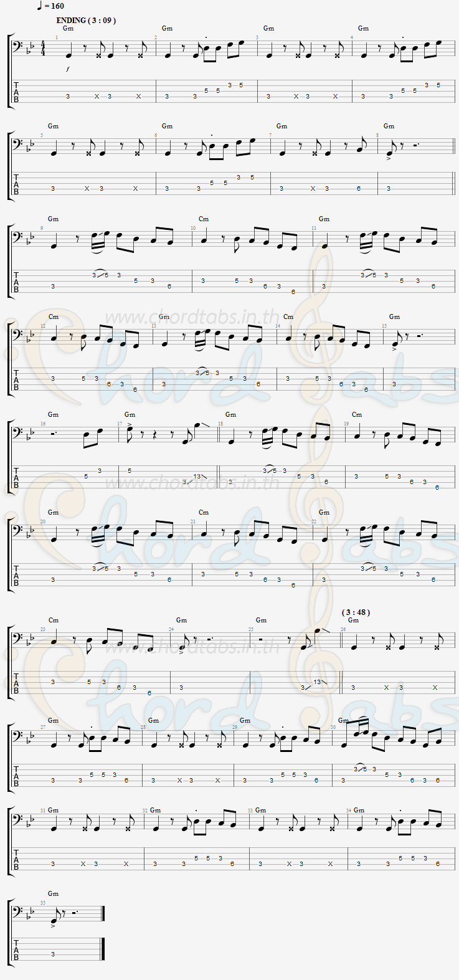This screenshot has height=980, width=459.
Task: Click the ENDING ( 3 : 09 ) section label
Action: [86, 21]
